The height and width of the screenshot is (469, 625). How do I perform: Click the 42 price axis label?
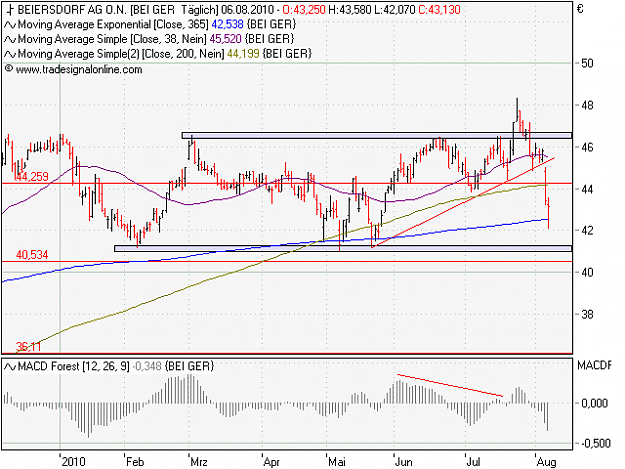[588, 230]
